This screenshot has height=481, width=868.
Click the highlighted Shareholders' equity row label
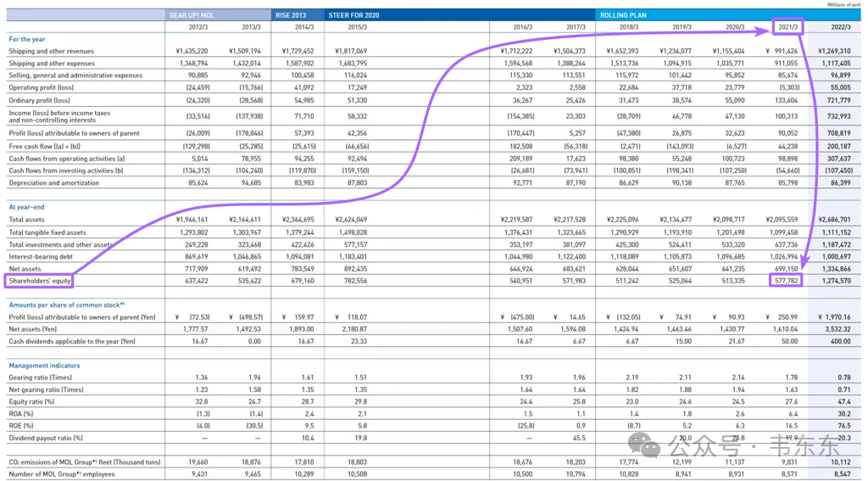(x=39, y=281)
